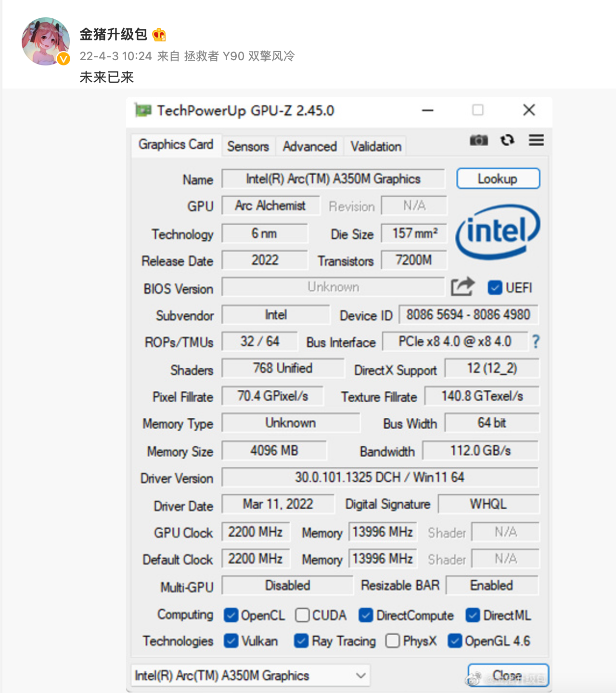Click the camera screenshot icon
The image size is (616, 693).
[478, 140]
